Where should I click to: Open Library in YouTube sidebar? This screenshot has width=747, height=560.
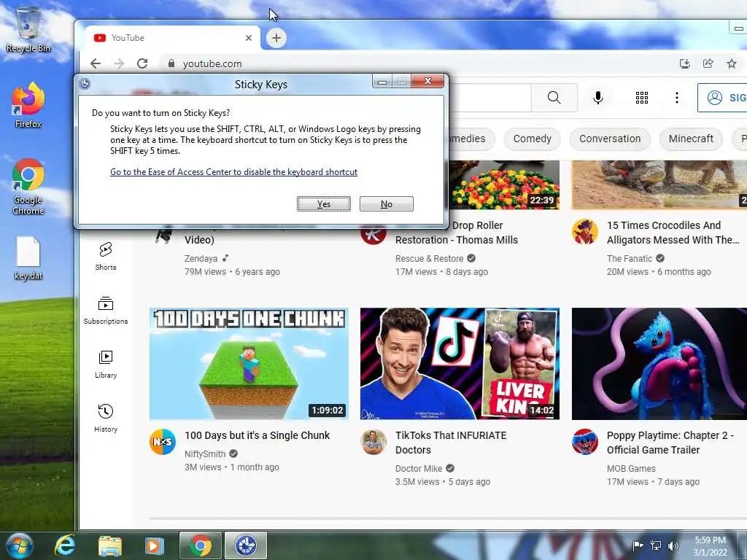[x=106, y=365]
